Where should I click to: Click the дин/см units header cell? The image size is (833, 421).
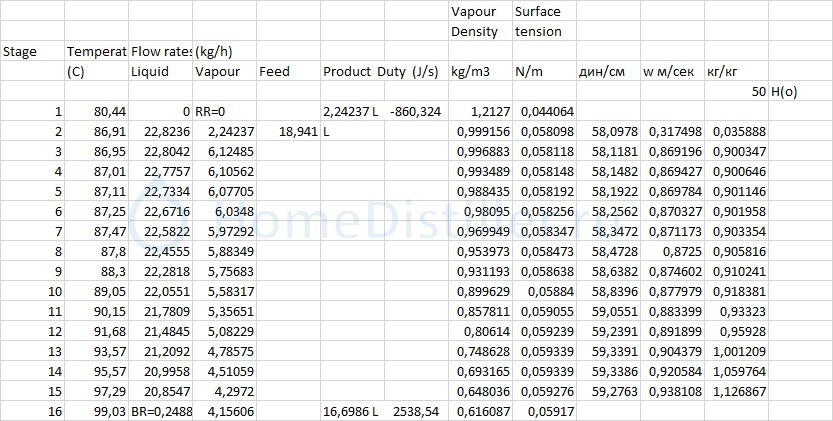click(603, 71)
